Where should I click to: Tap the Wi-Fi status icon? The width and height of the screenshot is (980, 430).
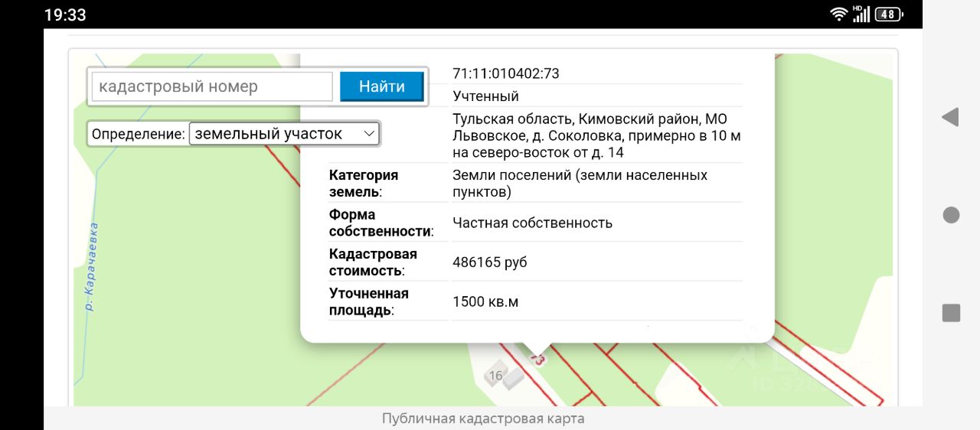840,14
